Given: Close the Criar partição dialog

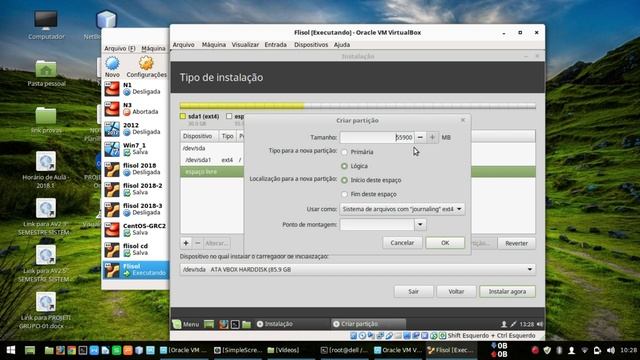Looking at the screenshot, I should (463, 120).
